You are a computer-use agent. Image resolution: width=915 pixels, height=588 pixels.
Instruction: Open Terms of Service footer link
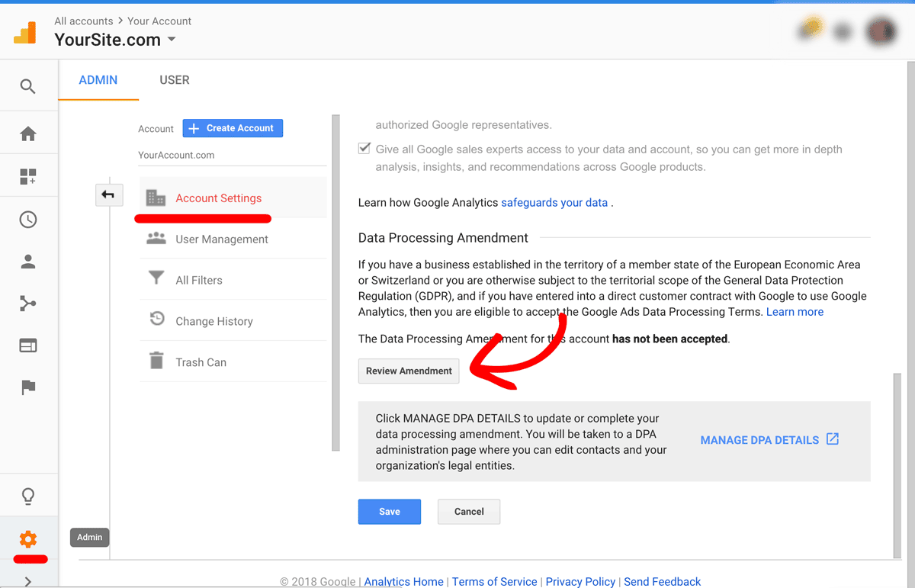494,582
